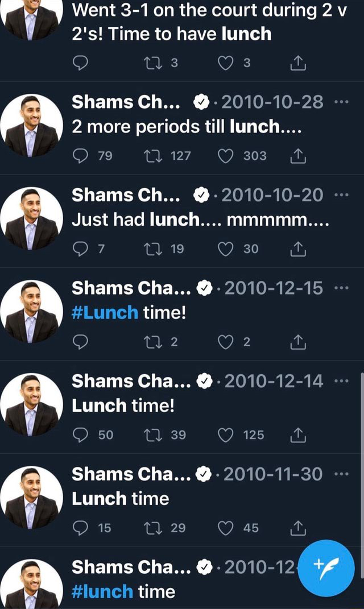364x609 pixels.
Task: Share the 'Just had lunch' tweet
Action: (297, 248)
